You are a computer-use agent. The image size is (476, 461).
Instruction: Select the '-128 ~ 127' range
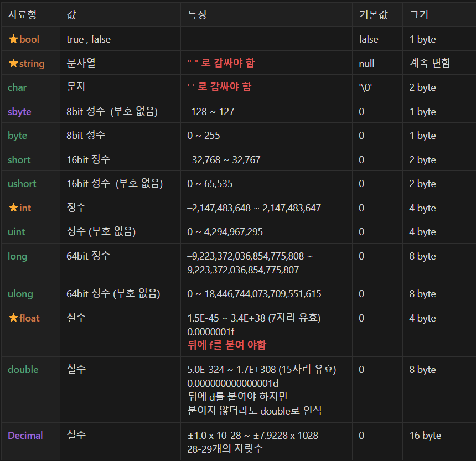click(211, 112)
